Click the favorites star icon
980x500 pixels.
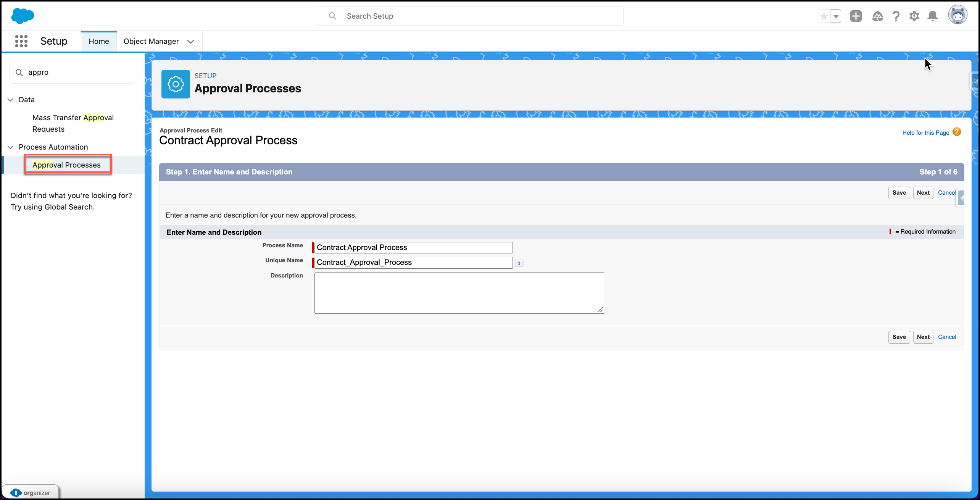pyautogui.click(x=824, y=16)
